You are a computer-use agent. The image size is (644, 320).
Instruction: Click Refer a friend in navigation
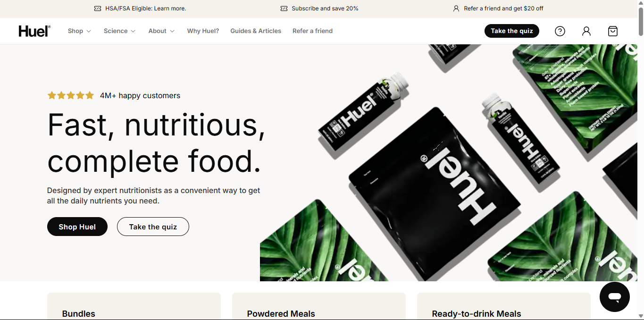point(312,31)
